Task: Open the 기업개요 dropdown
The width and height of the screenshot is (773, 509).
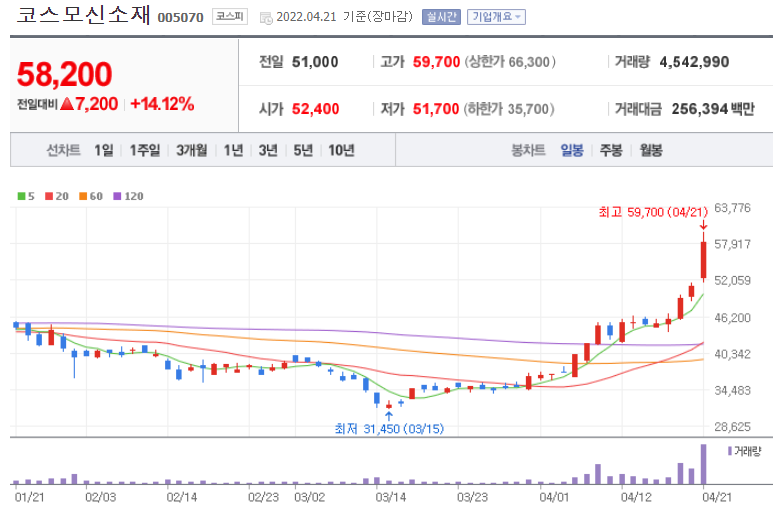Action: coord(496,17)
